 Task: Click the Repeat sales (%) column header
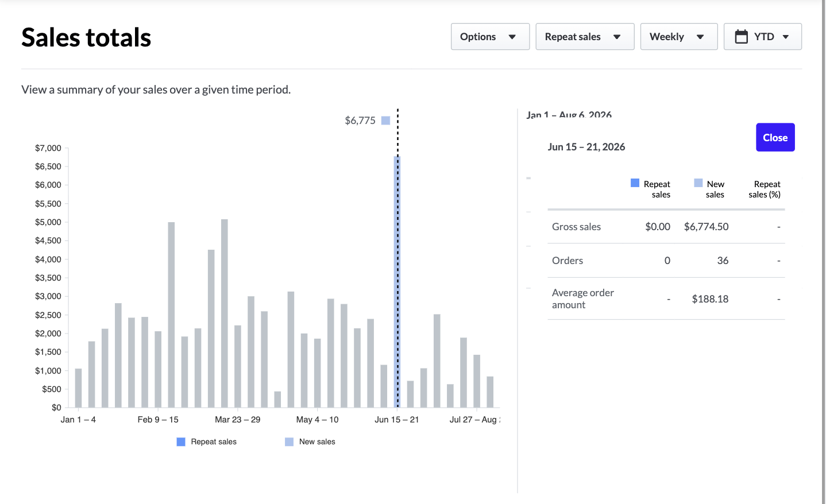point(765,189)
